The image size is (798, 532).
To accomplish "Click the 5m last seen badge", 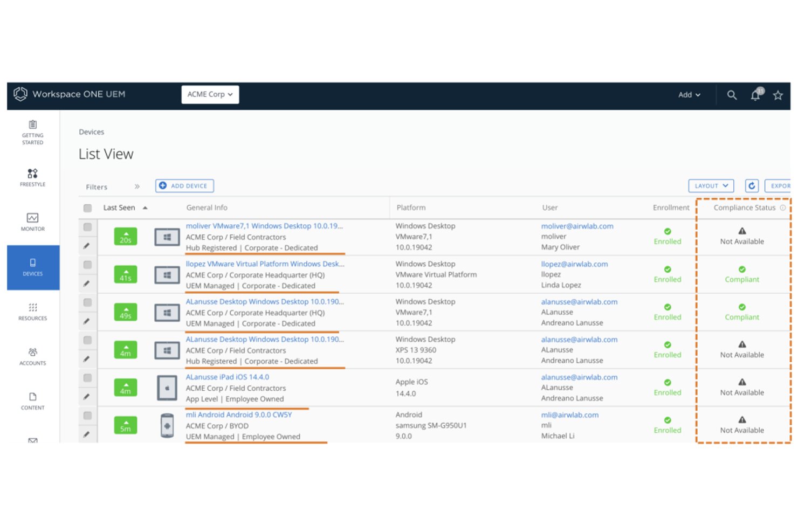I will pos(126,425).
